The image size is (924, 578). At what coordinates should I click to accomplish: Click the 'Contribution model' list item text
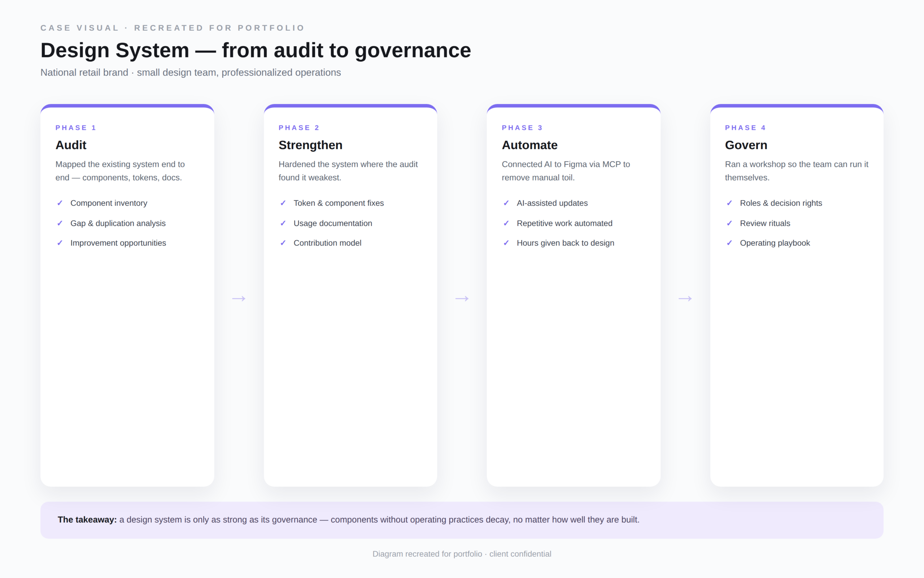click(x=328, y=243)
